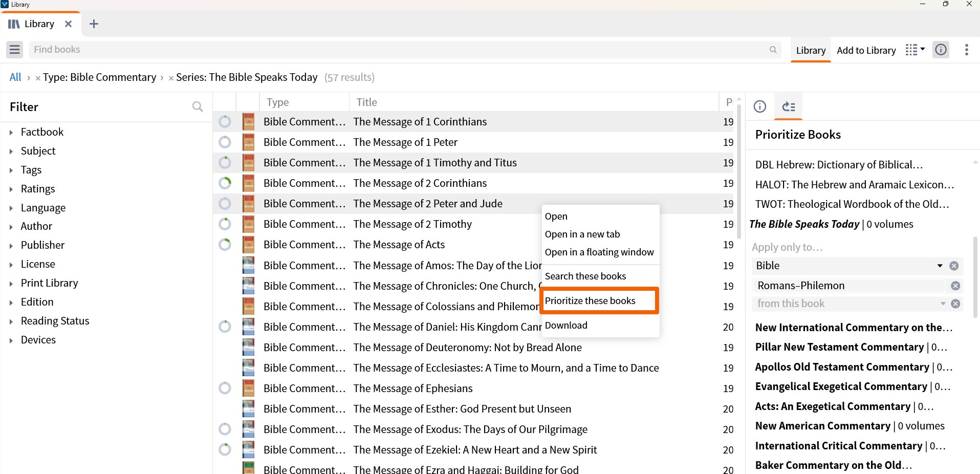Choose Download from the context menu

(566, 325)
